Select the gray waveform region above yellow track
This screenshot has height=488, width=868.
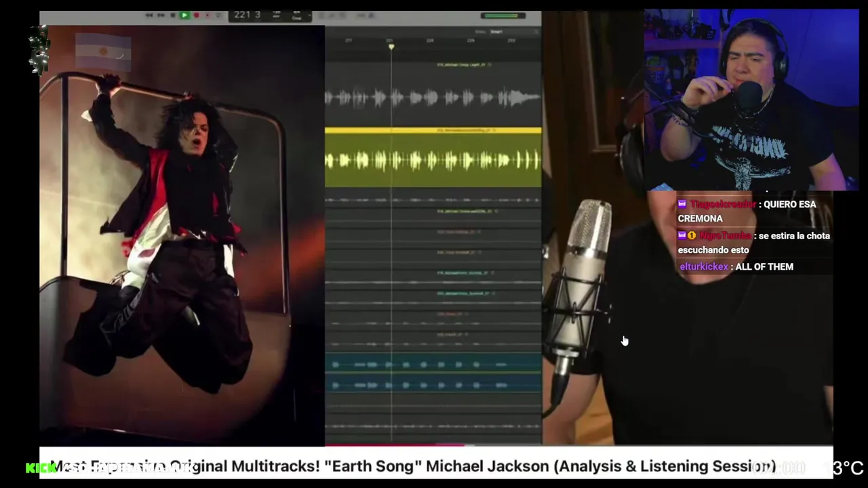(x=433, y=95)
